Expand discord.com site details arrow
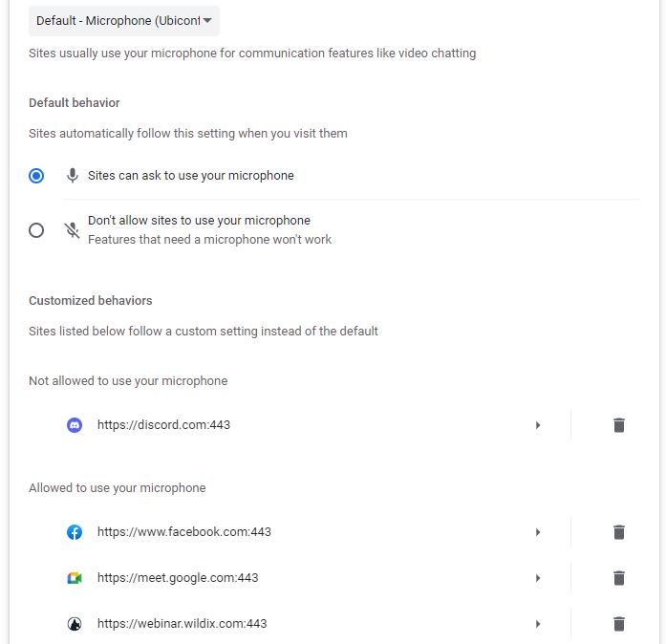Screen dimensions: 666x644 (538, 425)
